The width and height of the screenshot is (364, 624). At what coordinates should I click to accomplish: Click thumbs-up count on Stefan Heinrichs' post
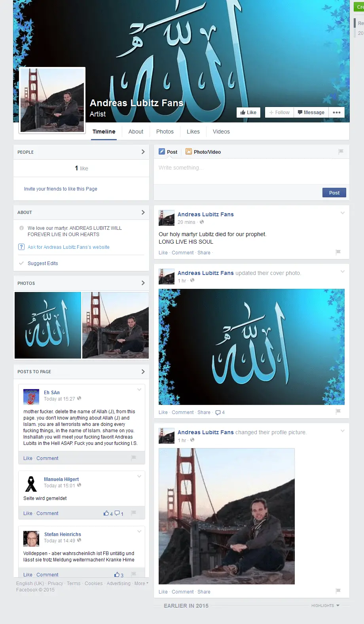[x=119, y=575]
